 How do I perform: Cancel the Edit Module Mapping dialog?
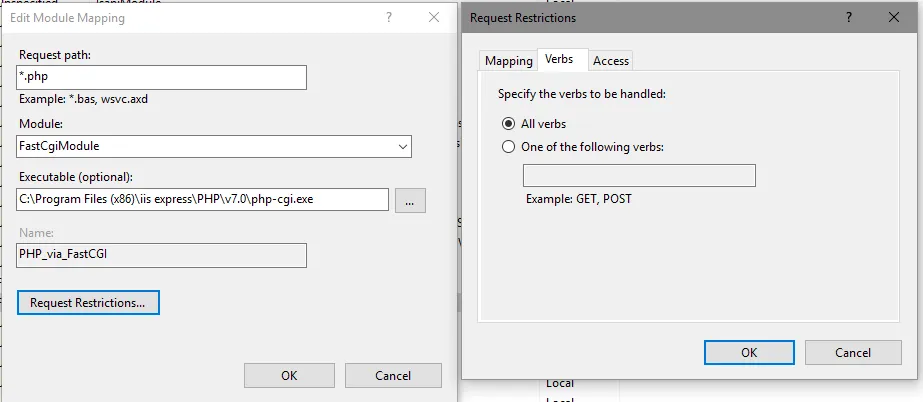pos(393,376)
